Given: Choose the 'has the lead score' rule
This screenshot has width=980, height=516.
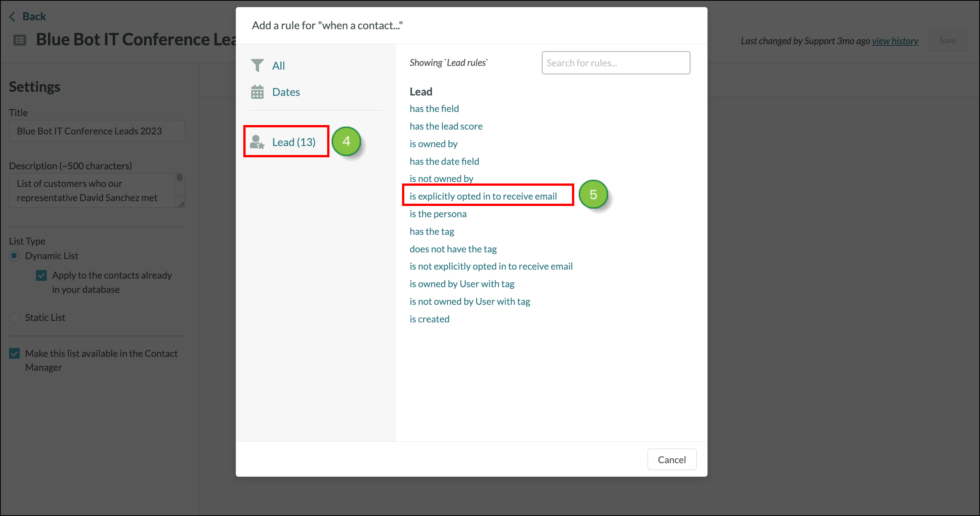Looking at the screenshot, I should click(446, 126).
